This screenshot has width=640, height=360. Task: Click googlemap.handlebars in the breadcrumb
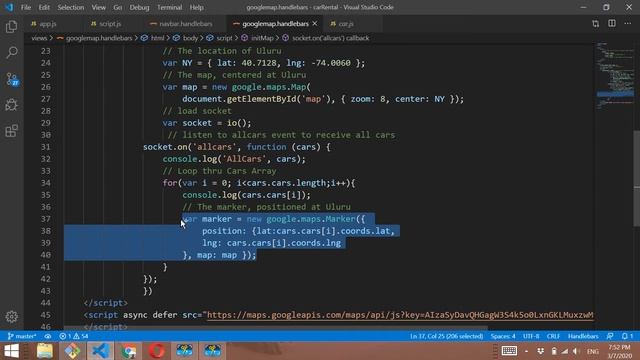click(99, 38)
